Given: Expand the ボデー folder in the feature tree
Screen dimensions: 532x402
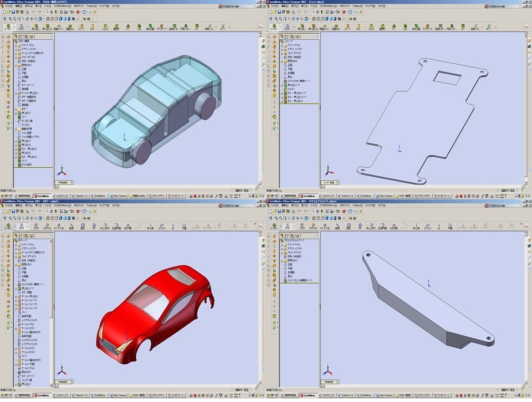Looking at the screenshot, I should [x=16, y=109].
